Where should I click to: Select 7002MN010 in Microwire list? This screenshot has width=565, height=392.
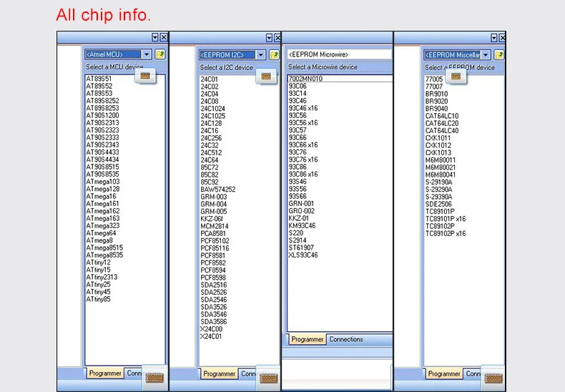(305, 79)
